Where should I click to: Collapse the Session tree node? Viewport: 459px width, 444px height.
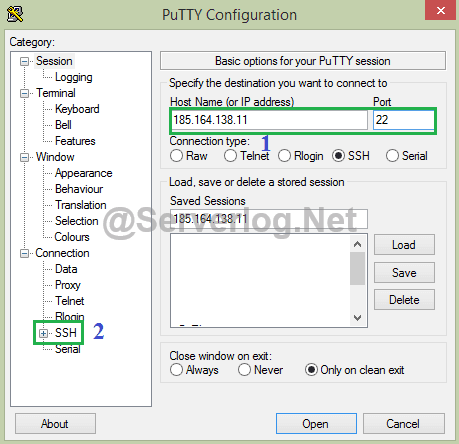click(x=24, y=61)
